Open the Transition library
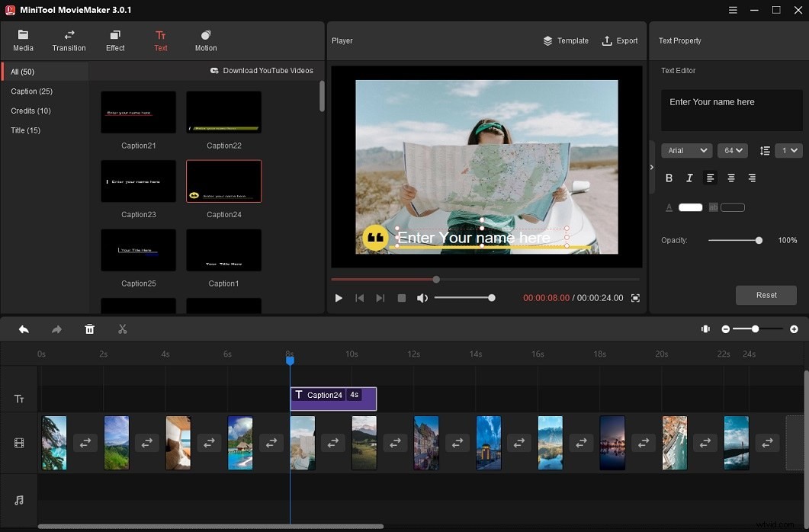This screenshot has height=532, width=809. click(69, 40)
